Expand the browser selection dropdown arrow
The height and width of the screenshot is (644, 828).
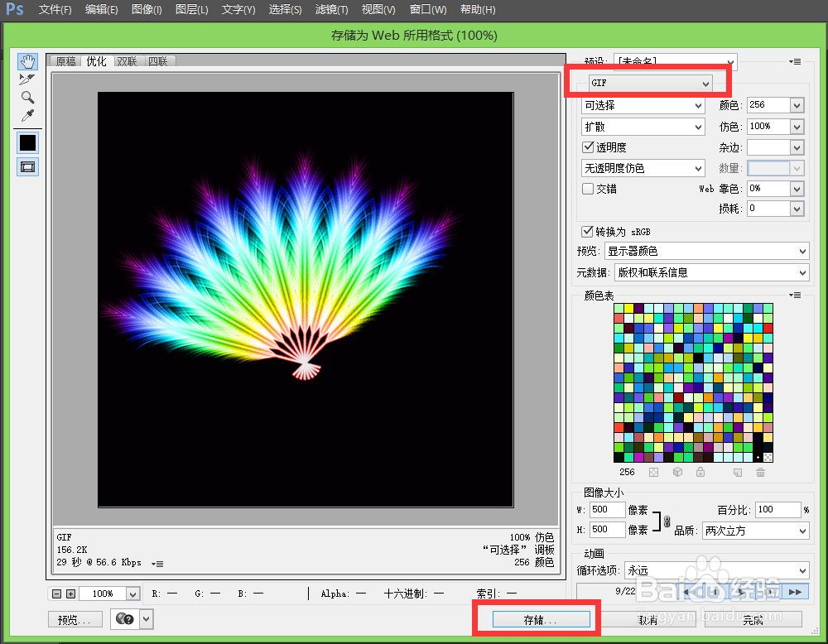(147, 618)
